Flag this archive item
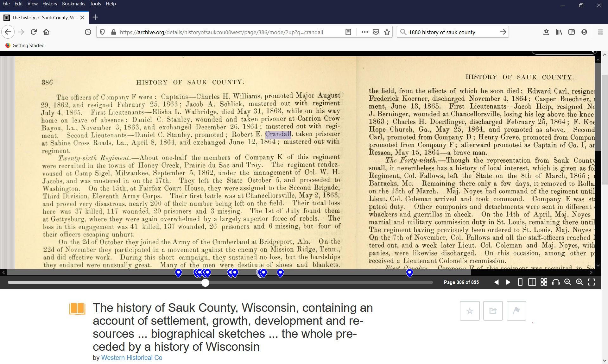Viewport: 608px width, 364px height. (516, 311)
